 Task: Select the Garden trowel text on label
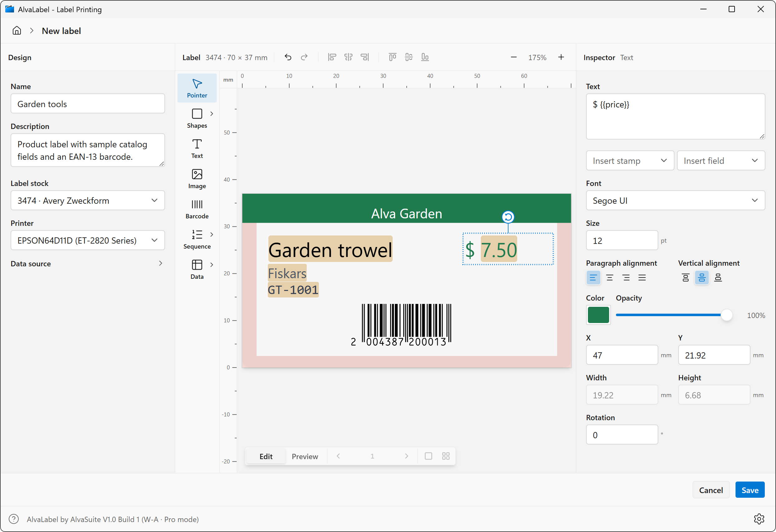click(330, 249)
